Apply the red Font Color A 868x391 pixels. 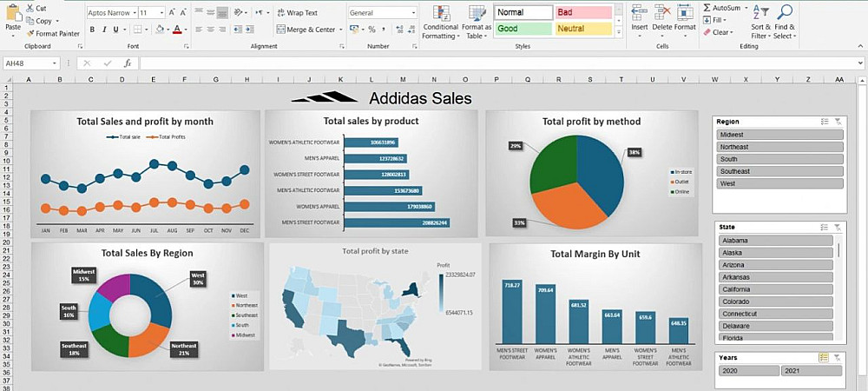(177, 30)
